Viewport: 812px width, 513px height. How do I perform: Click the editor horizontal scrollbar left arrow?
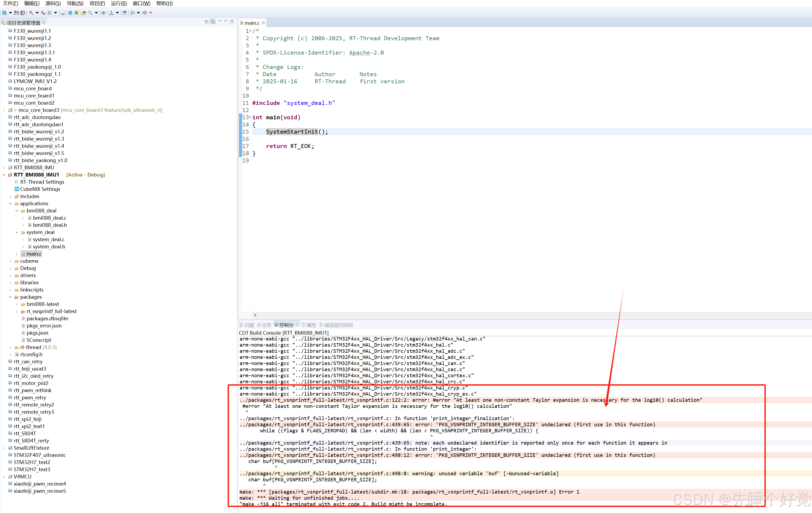(x=255, y=315)
